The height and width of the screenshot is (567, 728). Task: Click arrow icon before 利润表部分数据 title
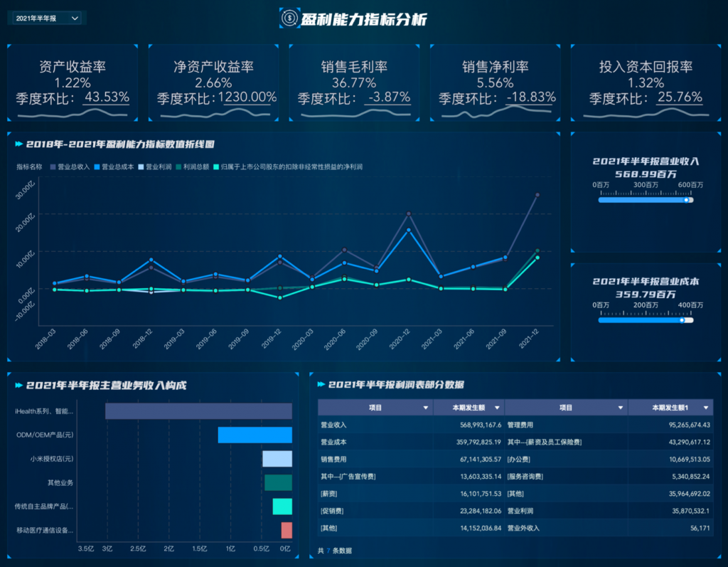[321, 384]
